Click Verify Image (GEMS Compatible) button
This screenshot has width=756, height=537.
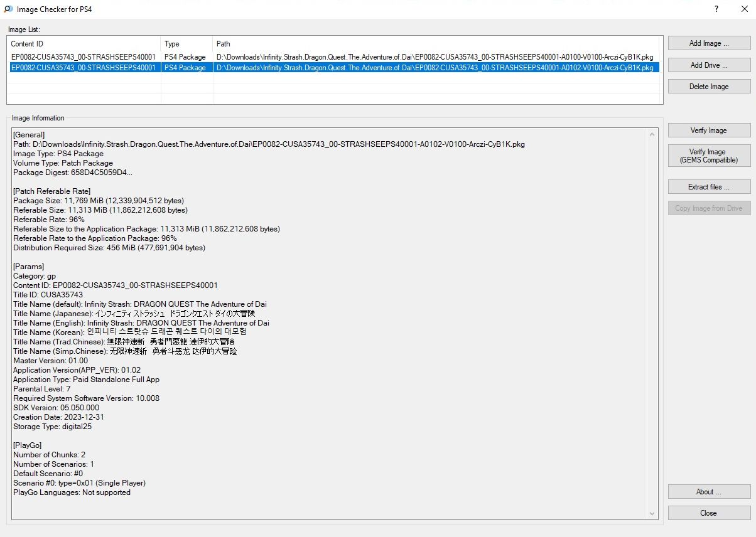coord(709,156)
